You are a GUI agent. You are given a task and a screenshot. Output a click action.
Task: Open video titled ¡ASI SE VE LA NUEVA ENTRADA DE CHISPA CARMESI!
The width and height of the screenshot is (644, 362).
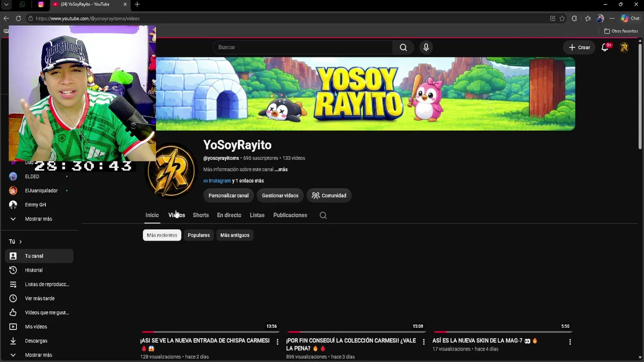point(205,344)
